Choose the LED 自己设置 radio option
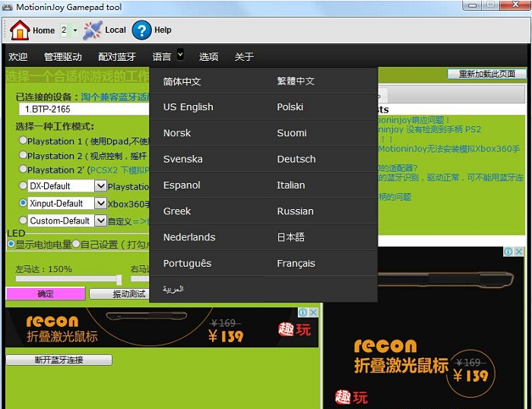Viewport: 532px width, 409px height. pos(76,244)
